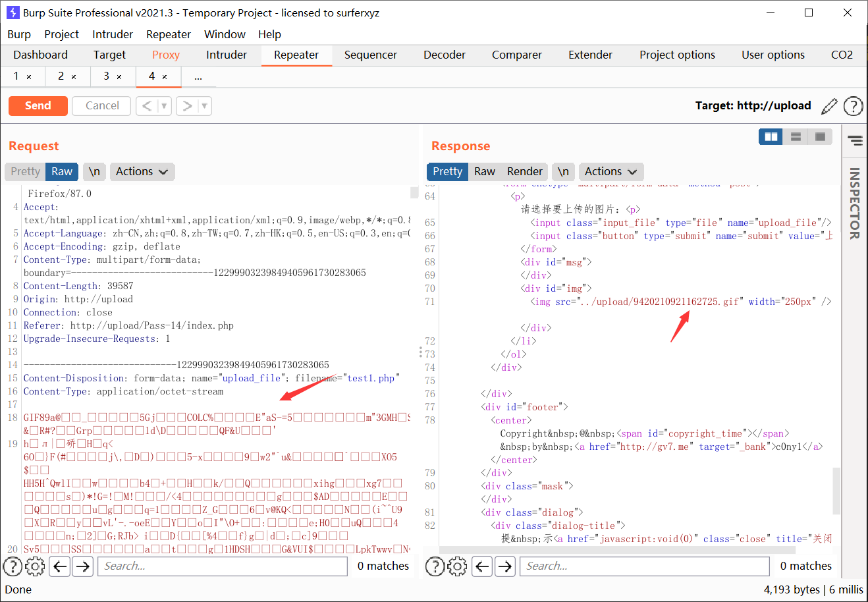868x602 pixels.
Task: Close Repeater tab 3 with x
Action: [119, 77]
